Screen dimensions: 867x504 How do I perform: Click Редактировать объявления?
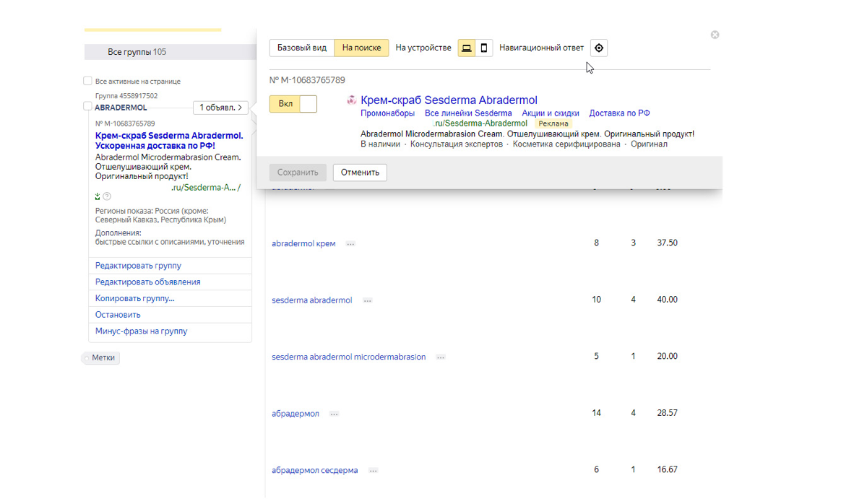coord(148,282)
